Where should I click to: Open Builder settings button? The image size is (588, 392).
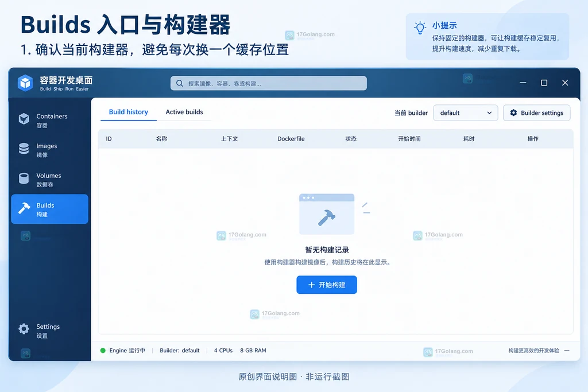click(x=537, y=113)
